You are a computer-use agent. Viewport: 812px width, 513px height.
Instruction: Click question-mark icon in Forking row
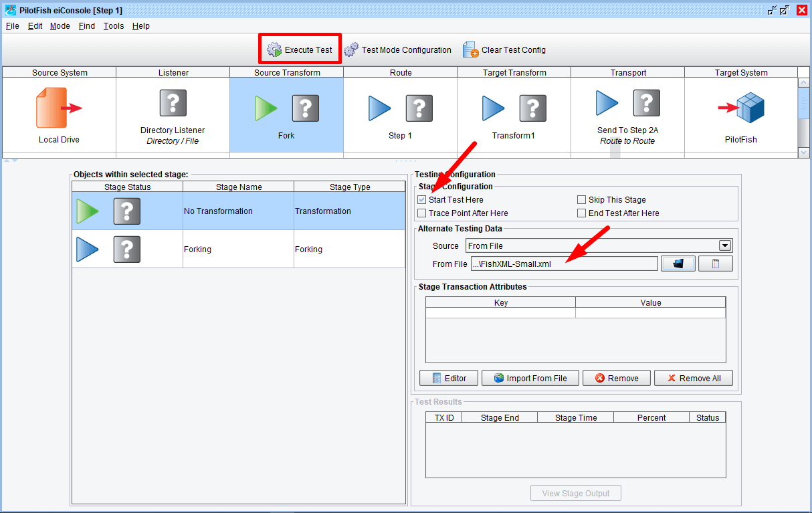(x=127, y=249)
